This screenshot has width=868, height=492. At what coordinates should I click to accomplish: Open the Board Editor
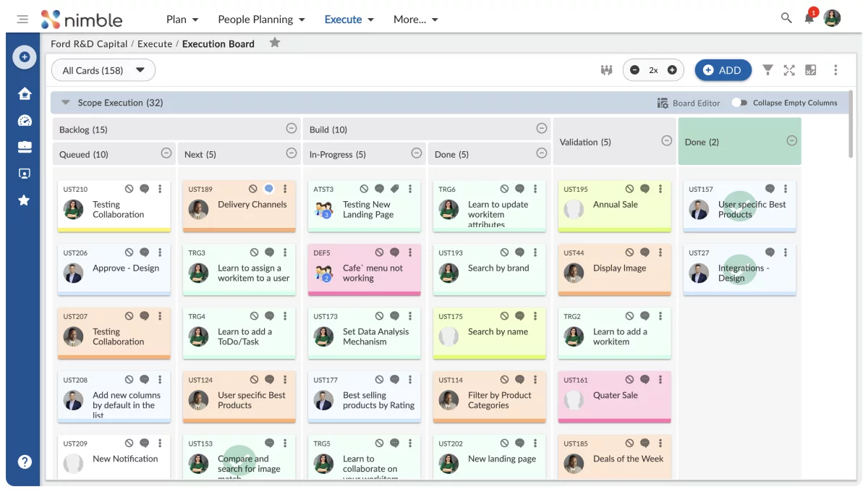(x=689, y=103)
